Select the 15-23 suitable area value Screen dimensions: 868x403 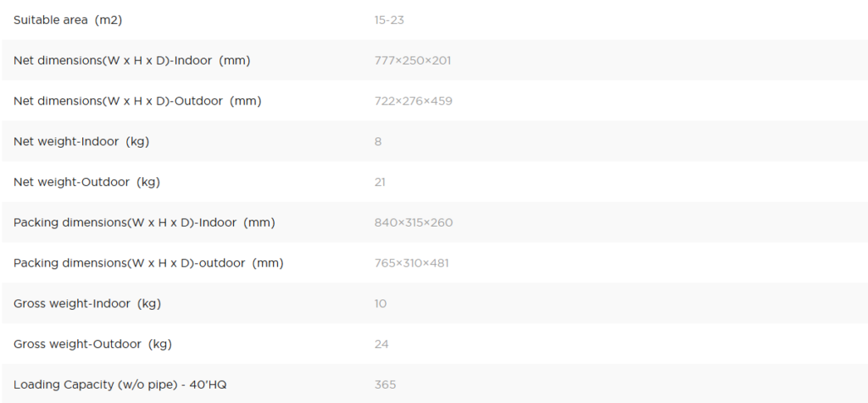click(389, 20)
